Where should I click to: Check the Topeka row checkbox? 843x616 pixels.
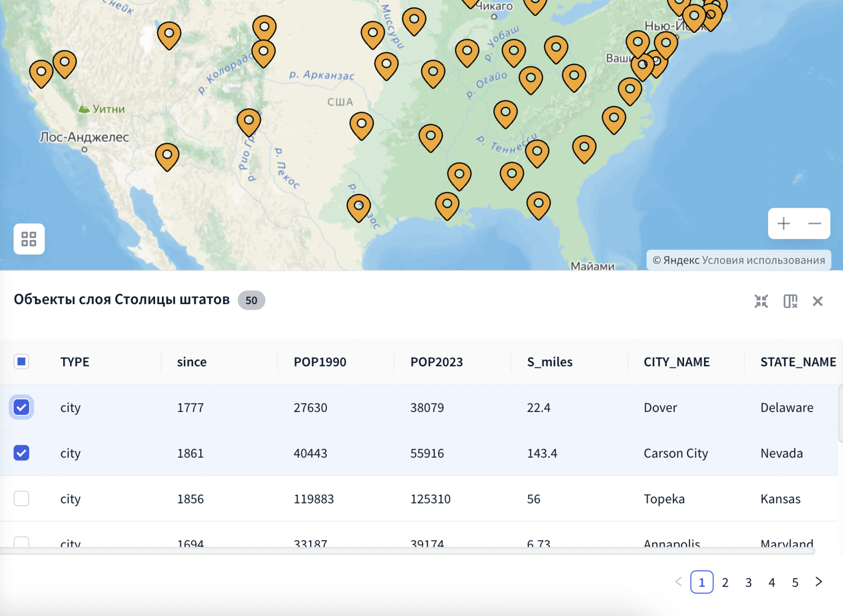[x=22, y=499]
